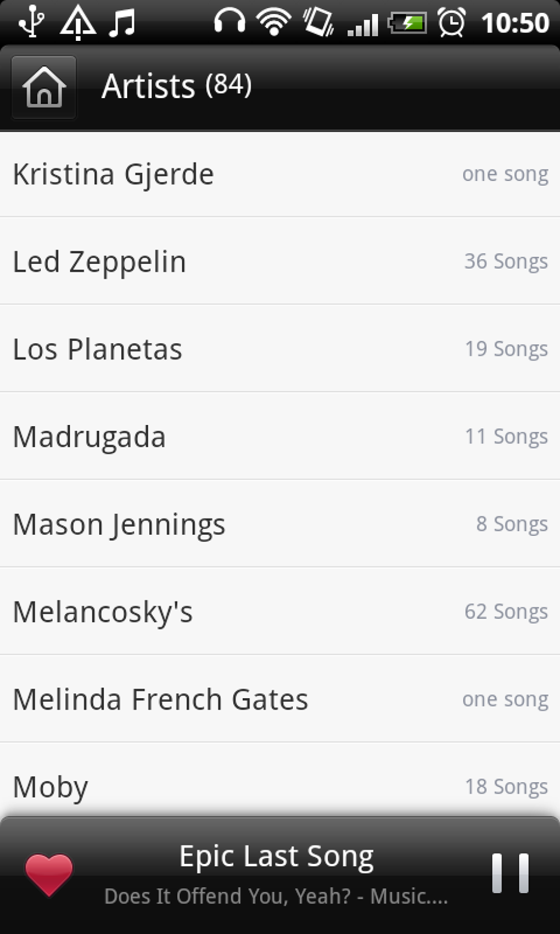Open artist Kristina Gjerde

(x=280, y=174)
